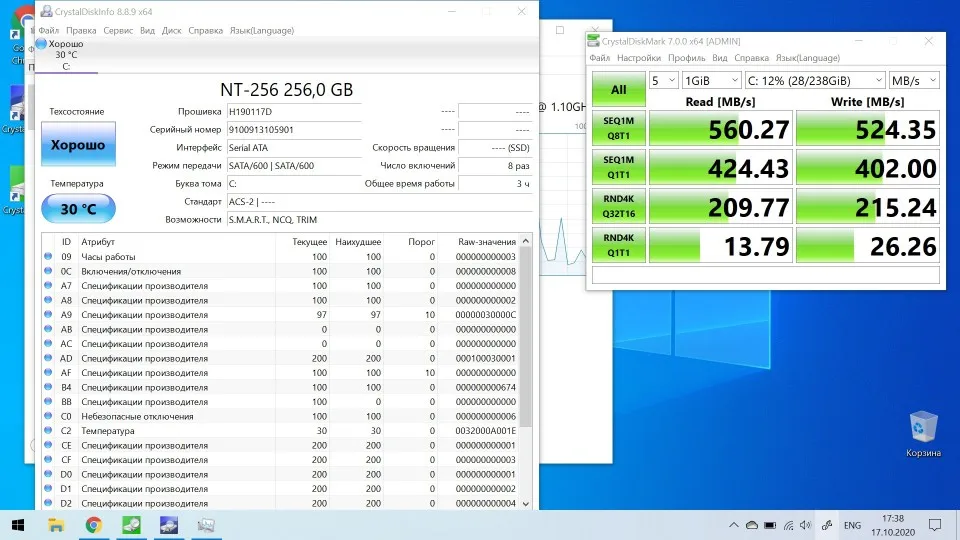Open Диск menu in CrystalDiskInfo
The image size is (960, 540).
coord(171,31)
